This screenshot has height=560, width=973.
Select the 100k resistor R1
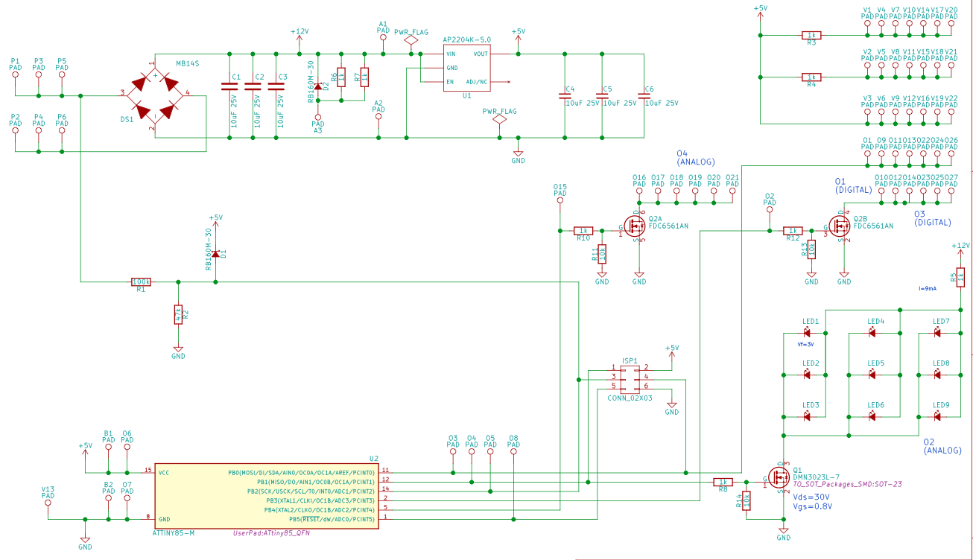(x=141, y=282)
